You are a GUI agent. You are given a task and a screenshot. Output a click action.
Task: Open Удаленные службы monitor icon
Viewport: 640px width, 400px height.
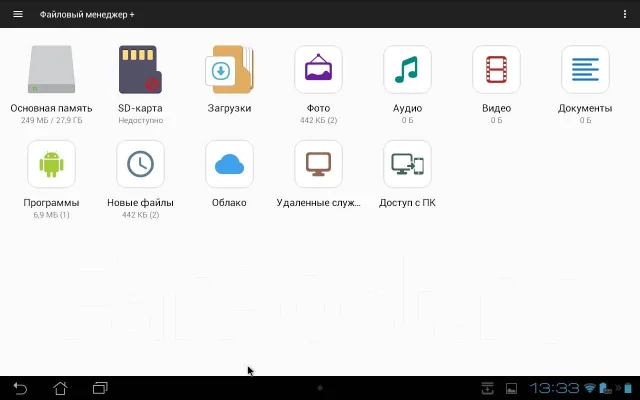tap(318, 164)
